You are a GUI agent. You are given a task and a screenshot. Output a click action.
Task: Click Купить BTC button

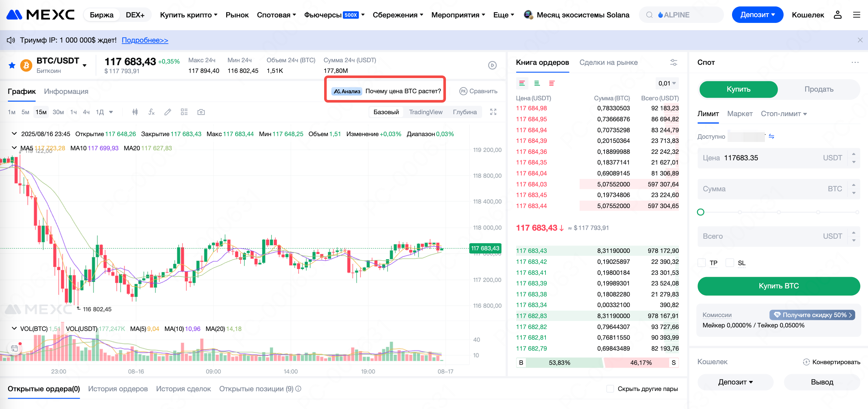tap(778, 286)
